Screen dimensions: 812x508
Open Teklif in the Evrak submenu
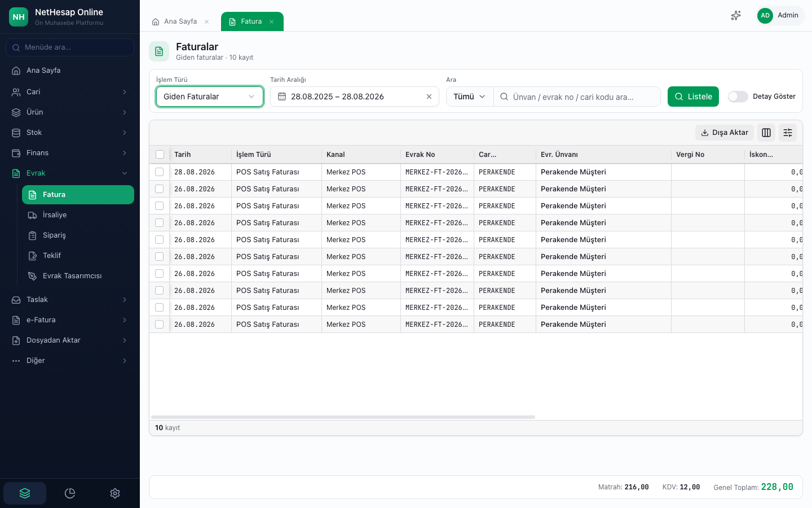click(78, 256)
